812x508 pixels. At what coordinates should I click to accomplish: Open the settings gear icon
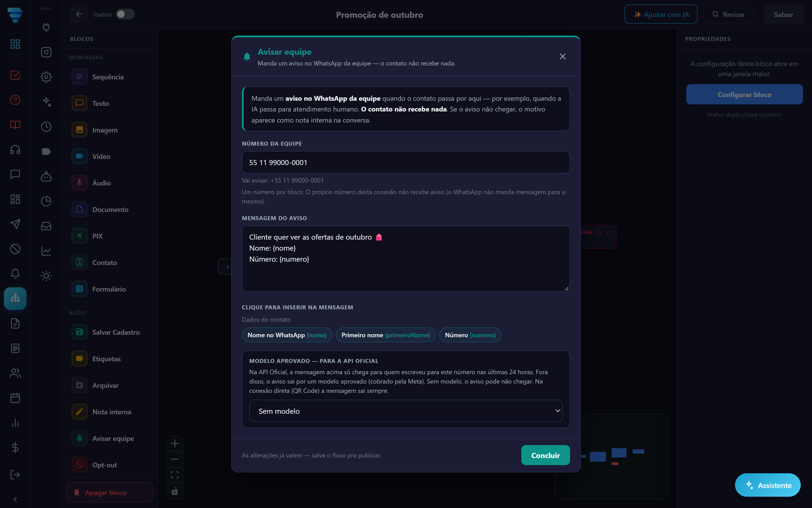click(46, 77)
